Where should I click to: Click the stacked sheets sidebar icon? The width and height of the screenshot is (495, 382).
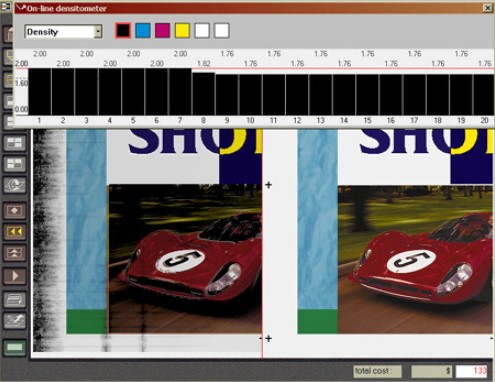coord(14,300)
